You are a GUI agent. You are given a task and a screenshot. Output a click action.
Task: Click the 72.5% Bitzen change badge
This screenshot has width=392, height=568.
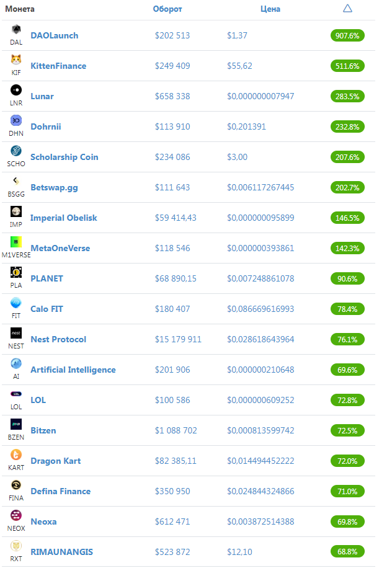pyautogui.click(x=347, y=431)
